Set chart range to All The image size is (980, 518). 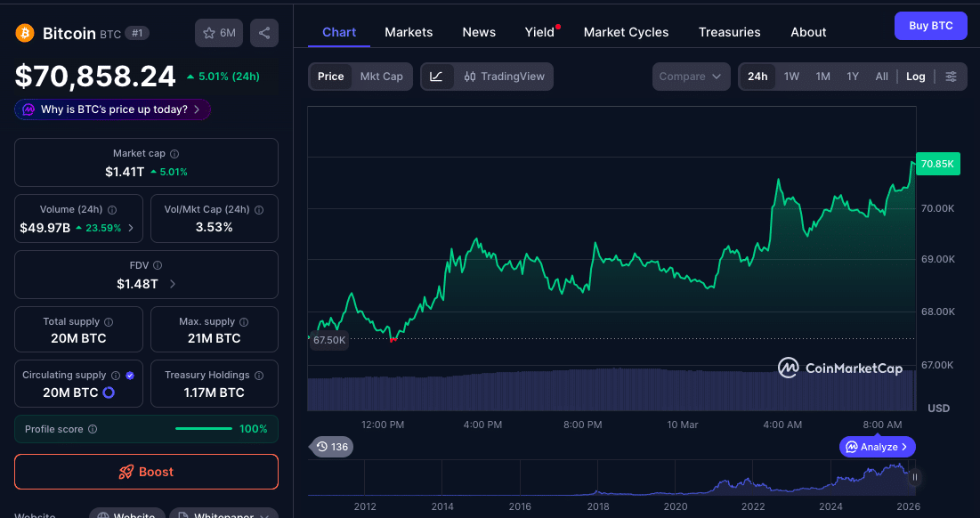881,77
